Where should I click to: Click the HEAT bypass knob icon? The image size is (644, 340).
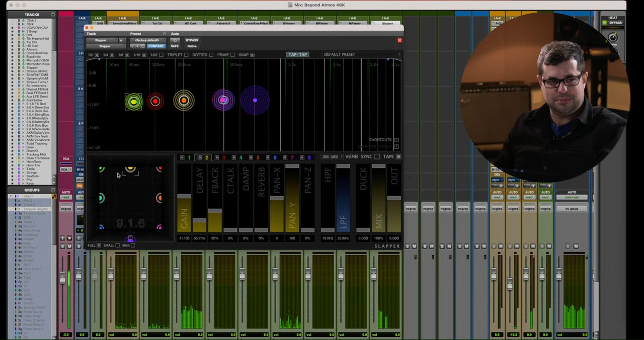pos(613,38)
